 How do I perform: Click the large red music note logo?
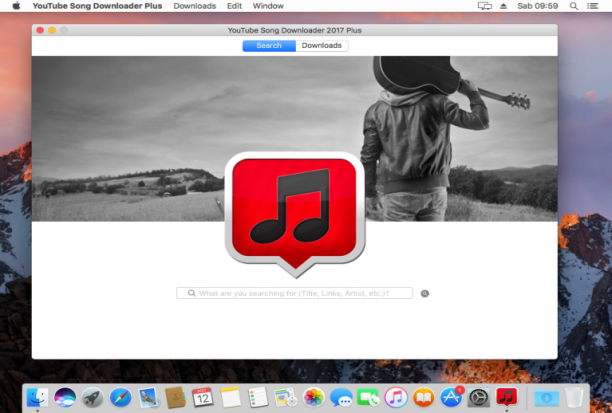(x=295, y=214)
